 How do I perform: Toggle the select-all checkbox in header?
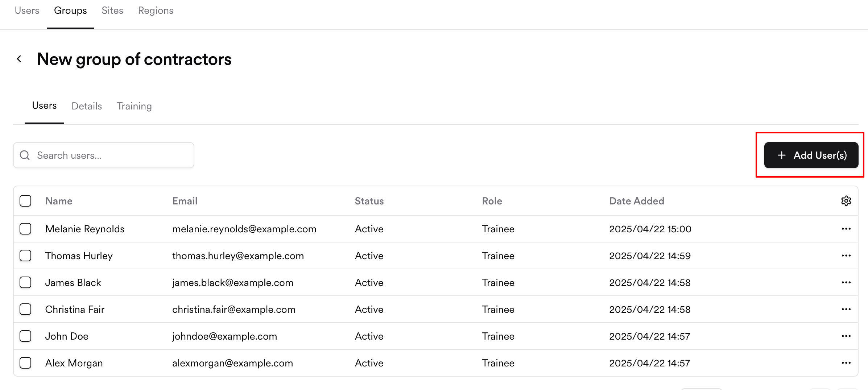[25, 201]
